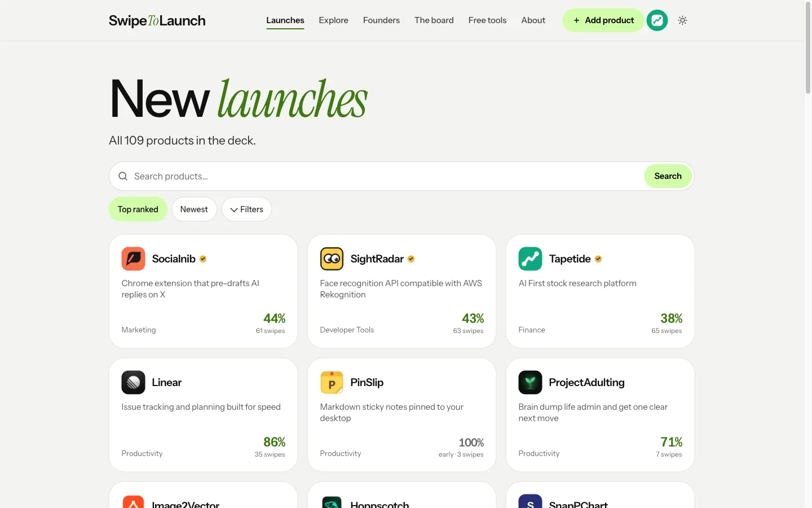812x508 pixels.
Task: Click the Developer Tools category label
Action: click(347, 330)
